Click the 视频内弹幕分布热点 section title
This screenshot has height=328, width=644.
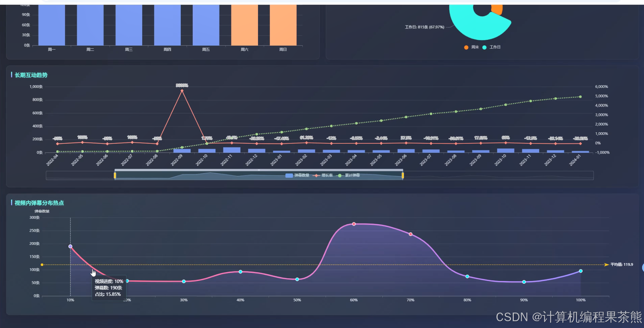(x=39, y=203)
